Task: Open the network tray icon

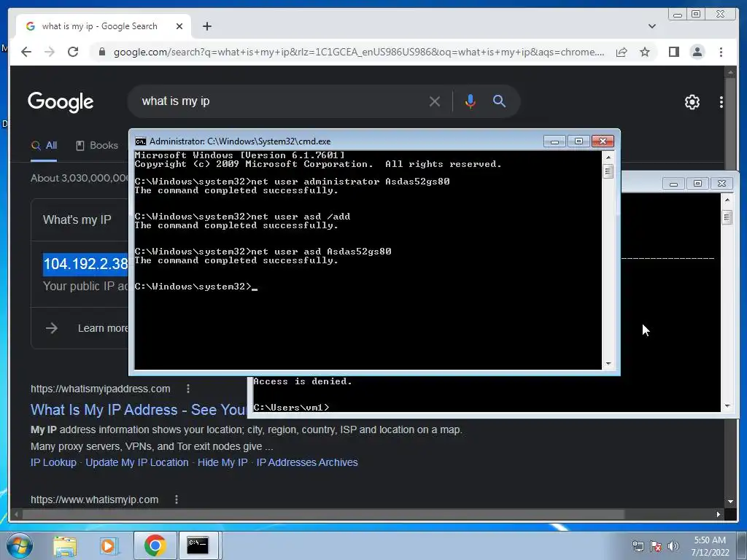Action: point(638,546)
